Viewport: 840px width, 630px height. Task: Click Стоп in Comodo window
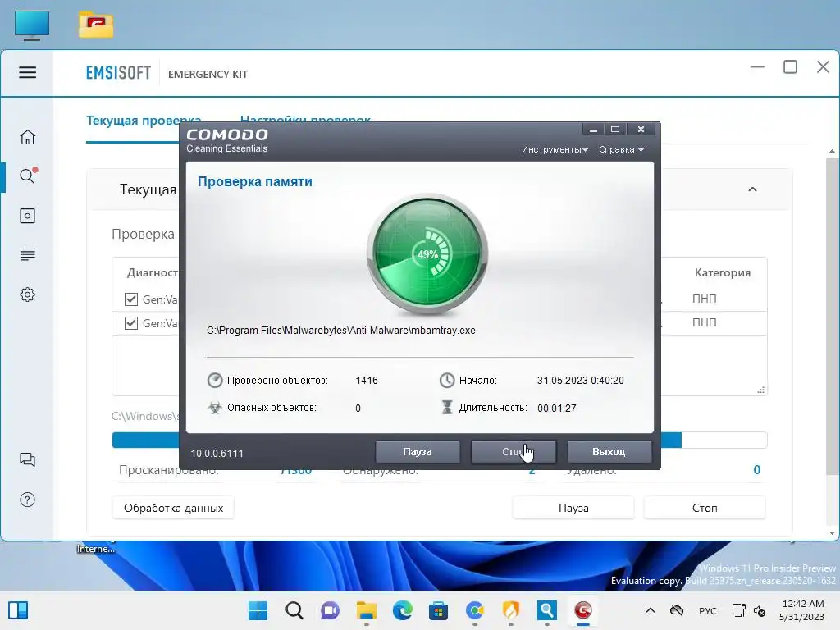[514, 452]
